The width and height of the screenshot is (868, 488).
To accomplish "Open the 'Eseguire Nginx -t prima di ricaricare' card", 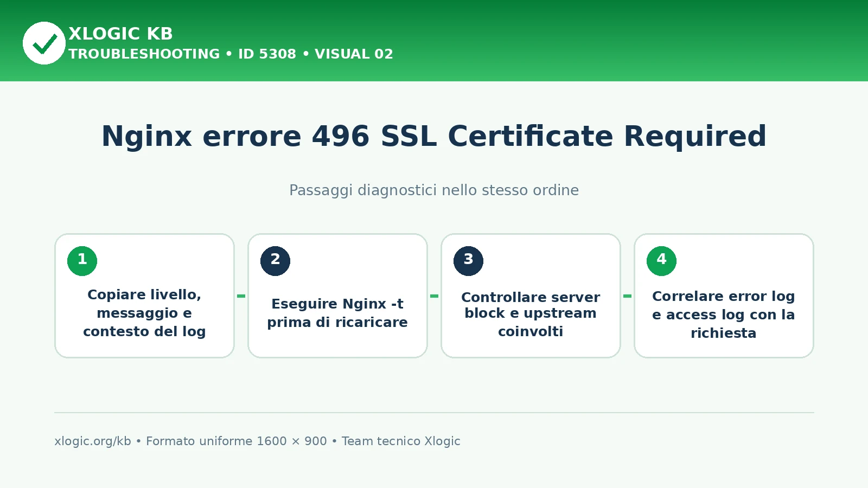I will (x=338, y=296).
